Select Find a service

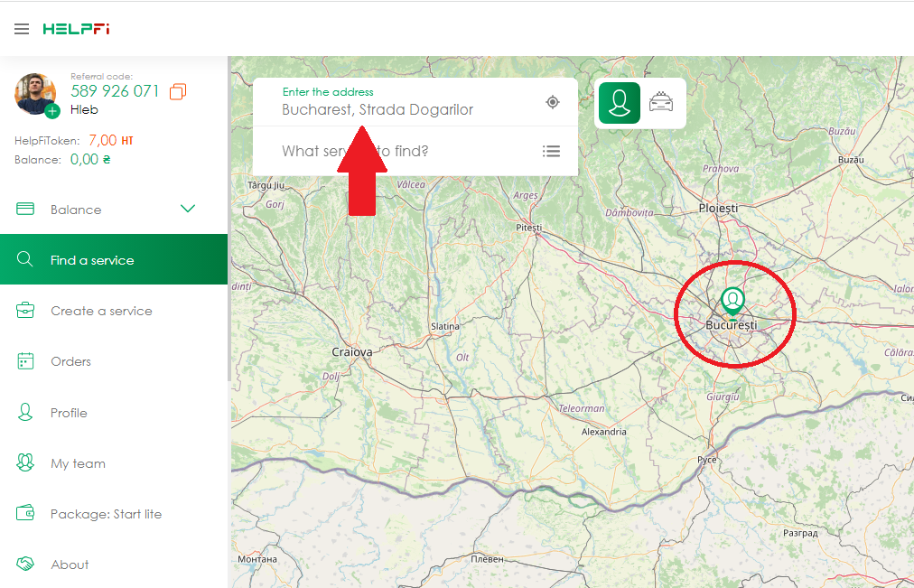pyautogui.click(x=92, y=260)
